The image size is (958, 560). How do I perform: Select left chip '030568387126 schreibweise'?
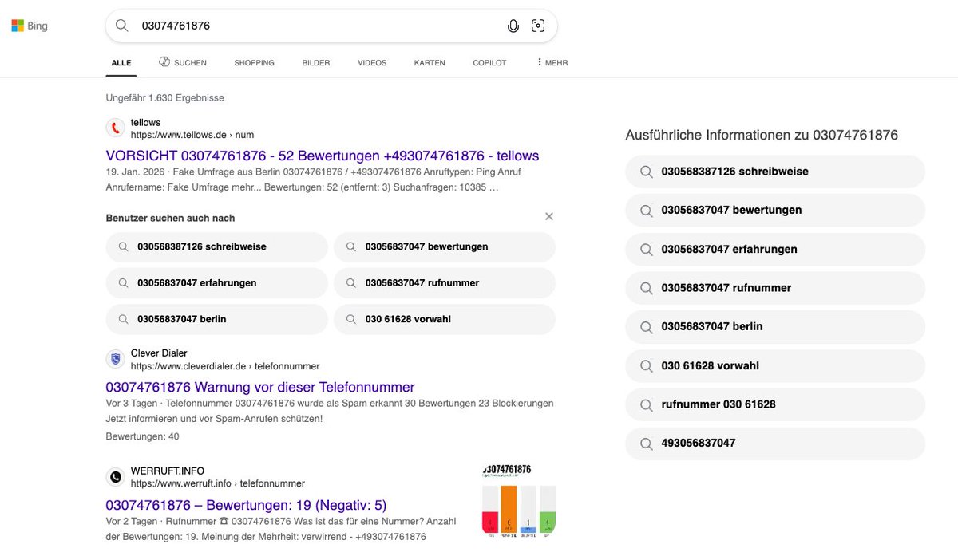tap(216, 247)
